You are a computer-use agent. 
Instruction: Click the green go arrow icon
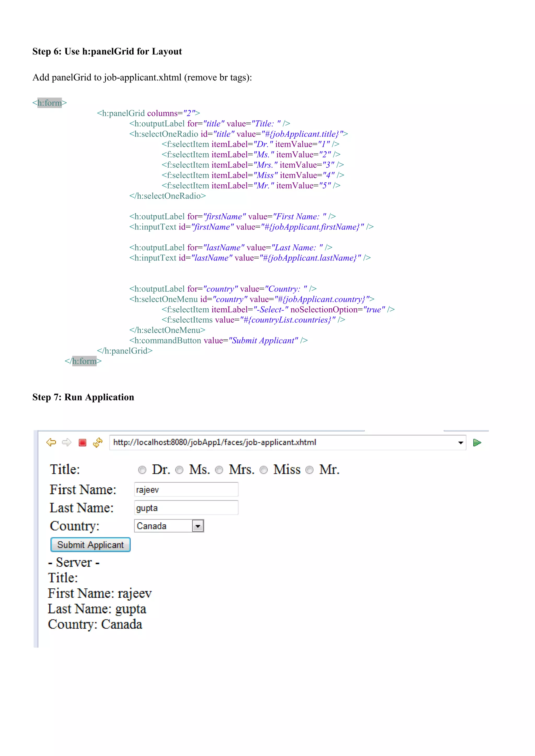click(477, 442)
